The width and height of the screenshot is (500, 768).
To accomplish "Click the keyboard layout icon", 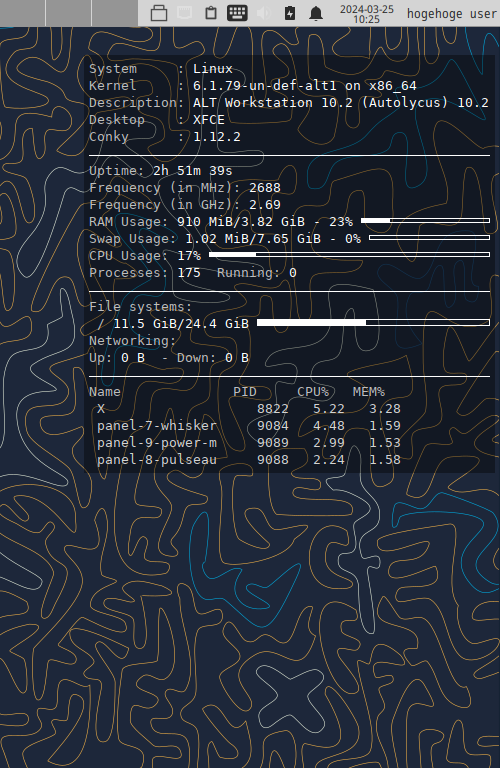I will click(x=237, y=13).
